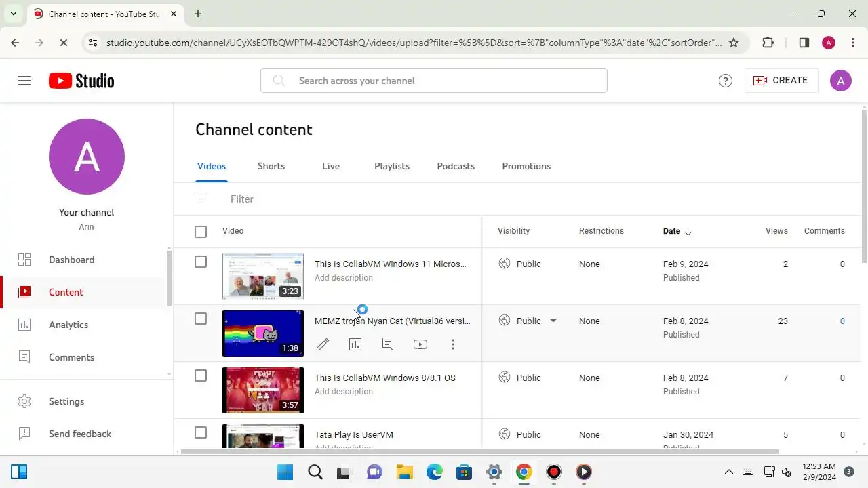This screenshot has height=488, width=868.
Task: Open new browser tab
Action: [197, 14]
